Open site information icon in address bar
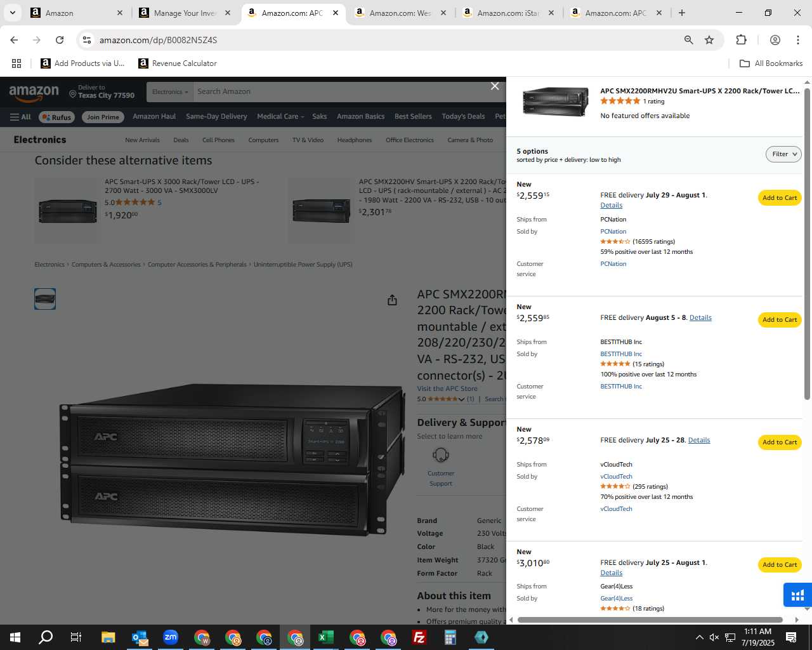Viewport: 812px width, 650px height. (87, 40)
